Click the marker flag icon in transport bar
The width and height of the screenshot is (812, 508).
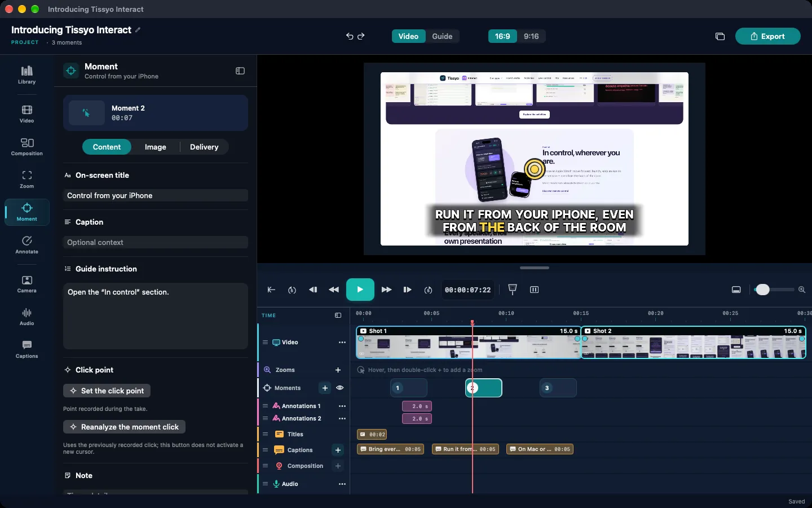[x=513, y=289]
